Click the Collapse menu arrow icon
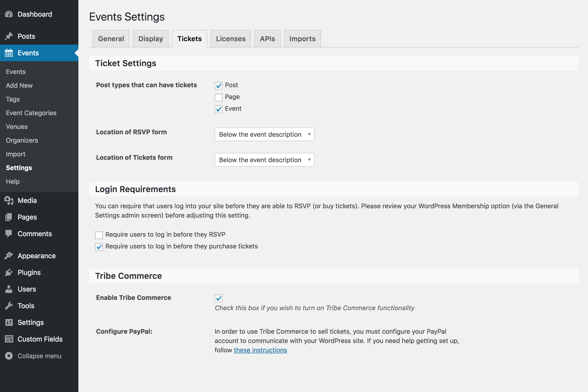 coord(9,356)
